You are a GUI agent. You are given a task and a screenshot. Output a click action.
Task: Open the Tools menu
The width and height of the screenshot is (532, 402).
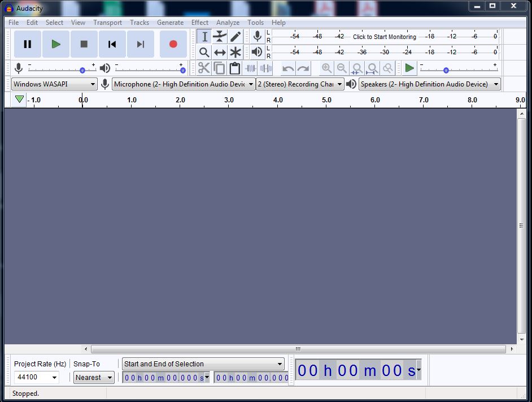255,23
